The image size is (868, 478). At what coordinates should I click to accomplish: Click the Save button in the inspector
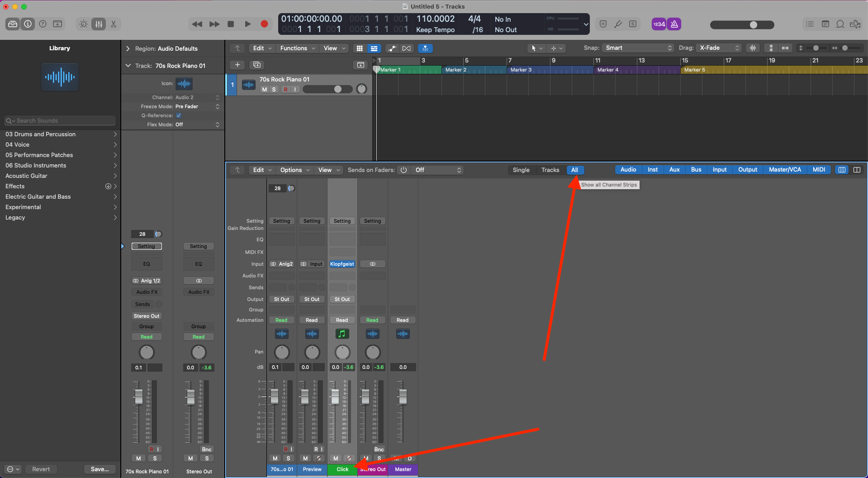click(100, 469)
